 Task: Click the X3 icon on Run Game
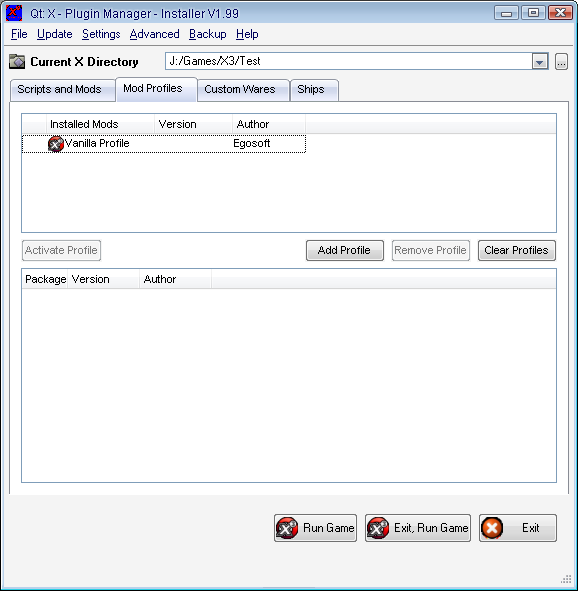click(287, 528)
